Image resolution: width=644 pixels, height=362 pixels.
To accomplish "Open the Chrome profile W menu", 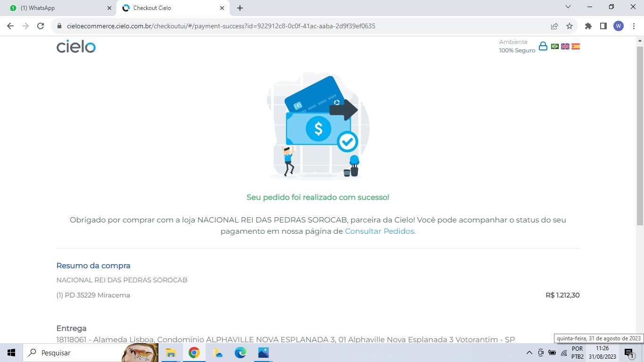I will pos(618,26).
